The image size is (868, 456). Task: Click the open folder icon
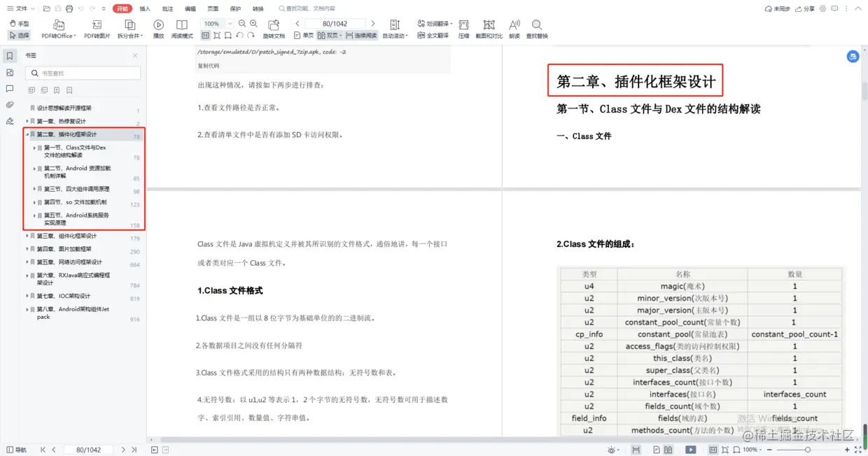(x=47, y=8)
